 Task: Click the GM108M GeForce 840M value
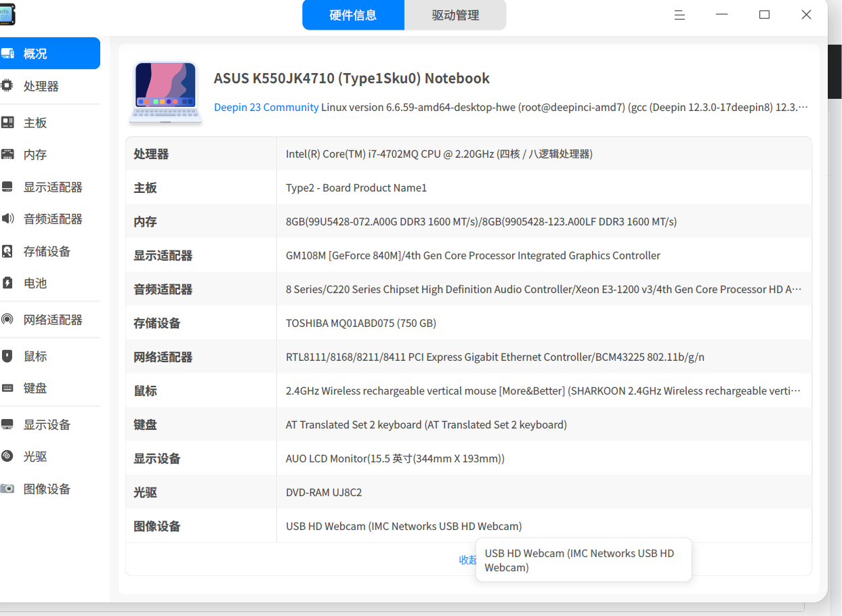coord(473,255)
